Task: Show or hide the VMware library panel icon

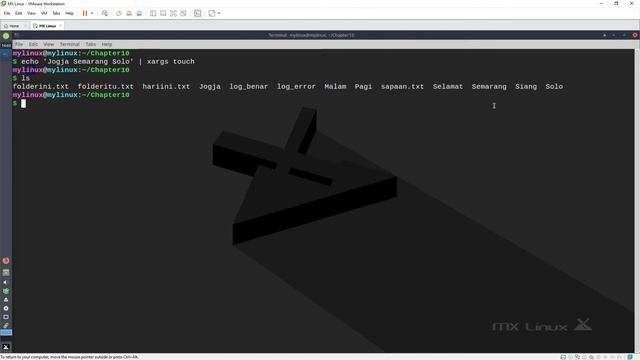Action: pyautogui.click(x=153, y=13)
